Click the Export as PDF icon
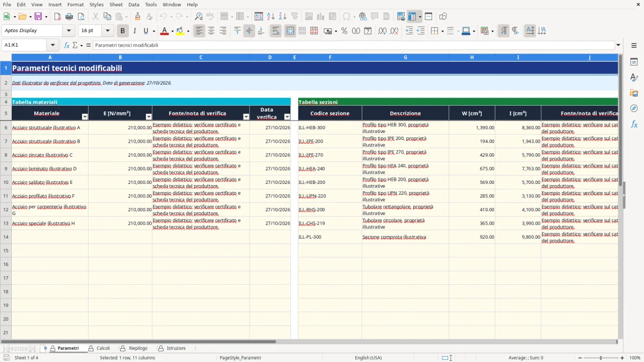 [57, 17]
